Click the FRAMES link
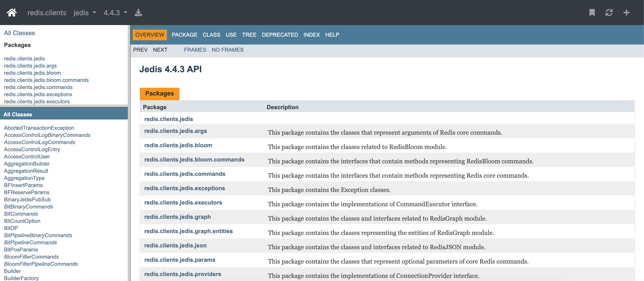 (195, 50)
